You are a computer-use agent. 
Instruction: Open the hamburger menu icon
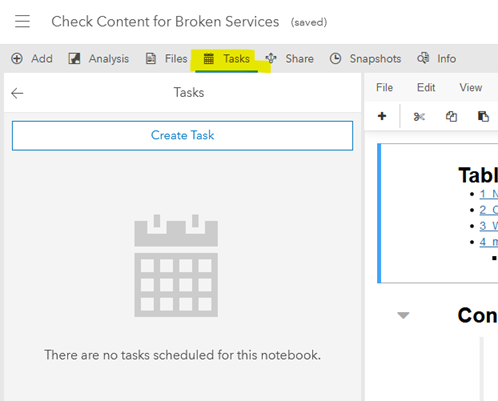(22, 21)
